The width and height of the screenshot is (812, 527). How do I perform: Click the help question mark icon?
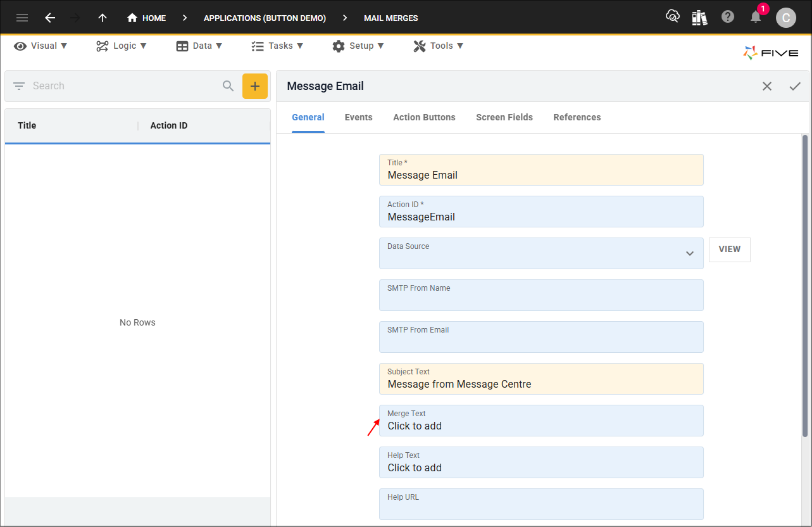pyautogui.click(x=728, y=17)
